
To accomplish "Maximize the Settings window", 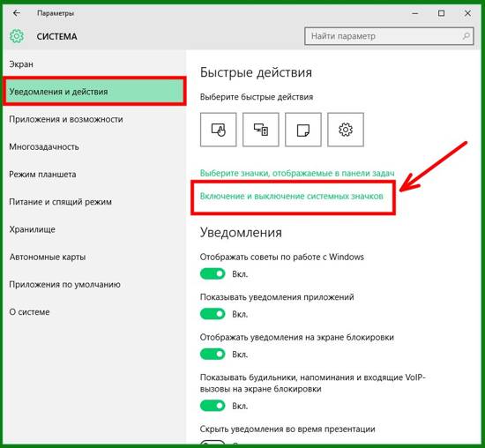I will coord(441,13).
